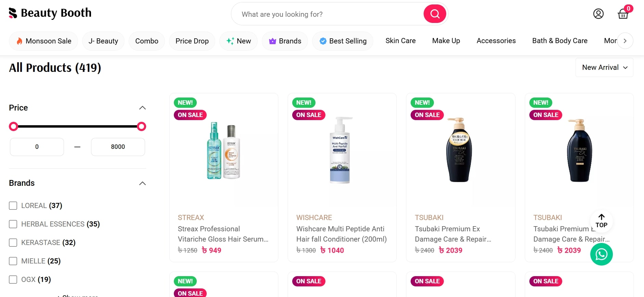
Task: Collapse the Brands filter section
Action: [142, 183]
